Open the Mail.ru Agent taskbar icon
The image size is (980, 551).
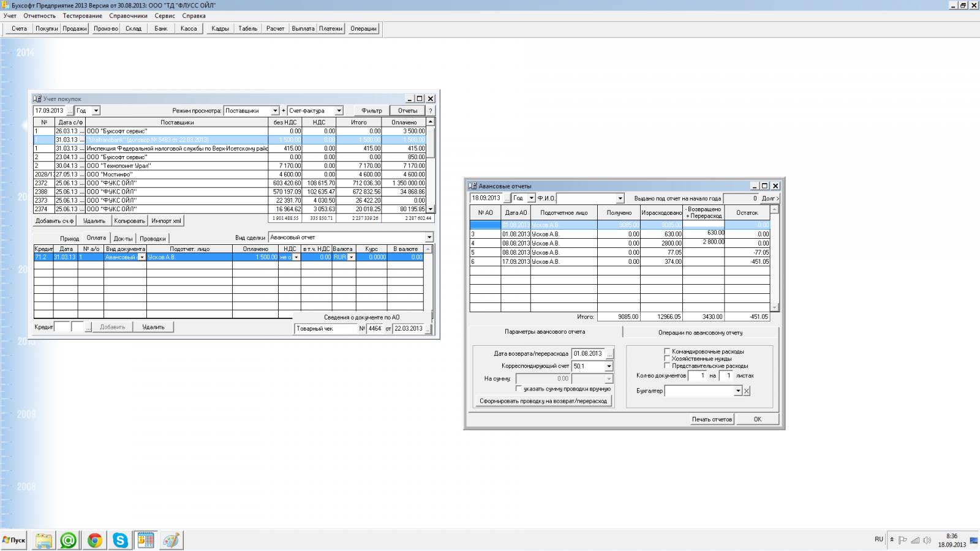click(x=69, y=540)
